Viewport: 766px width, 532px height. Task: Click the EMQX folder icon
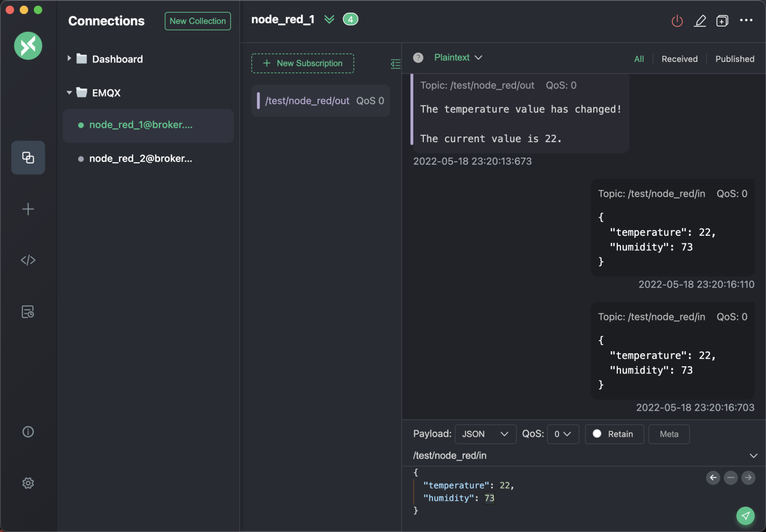(x=82, y=92)
